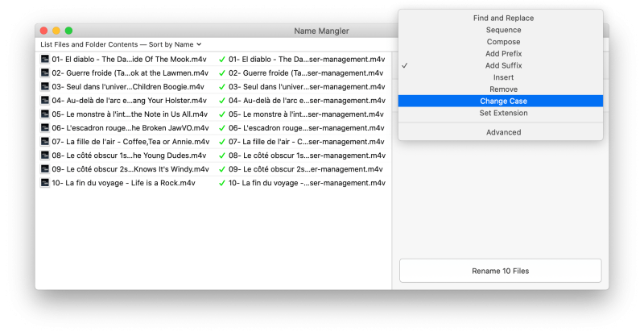
Task: Click file icon for 03- Seul dans l'univer
Action: pos(45,87)
